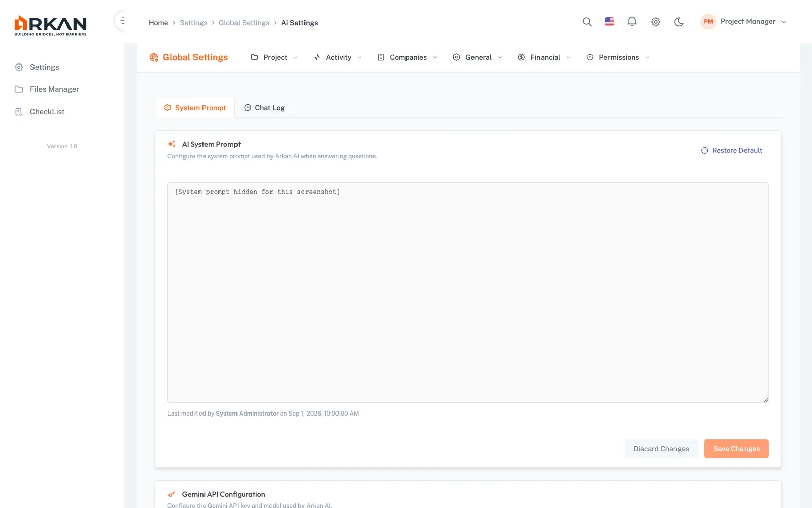
Task: Click the Project folder icon in the nav
Action: click(254, 57)
